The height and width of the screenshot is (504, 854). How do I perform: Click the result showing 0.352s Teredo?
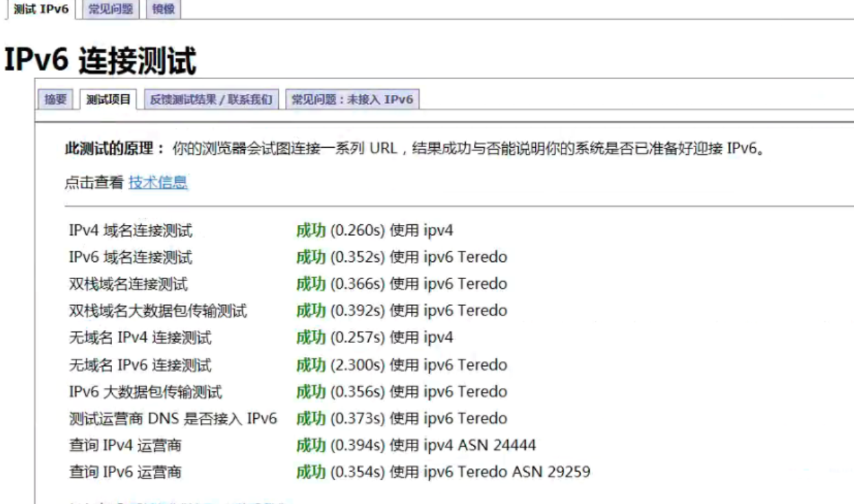(401, 257)
